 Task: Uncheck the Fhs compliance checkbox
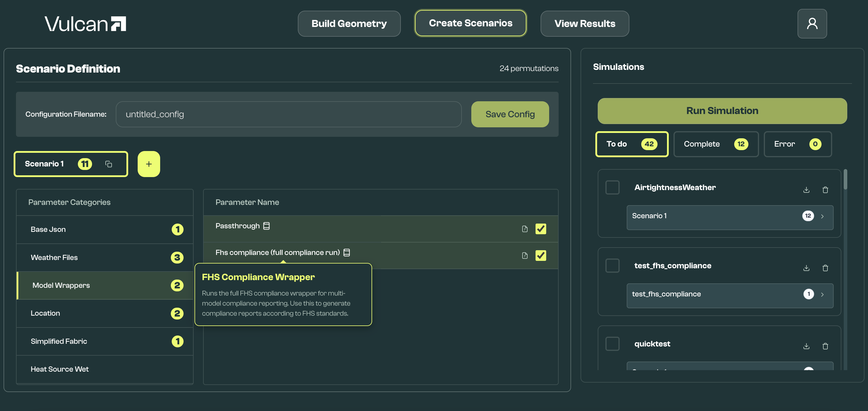coord(541,256)
